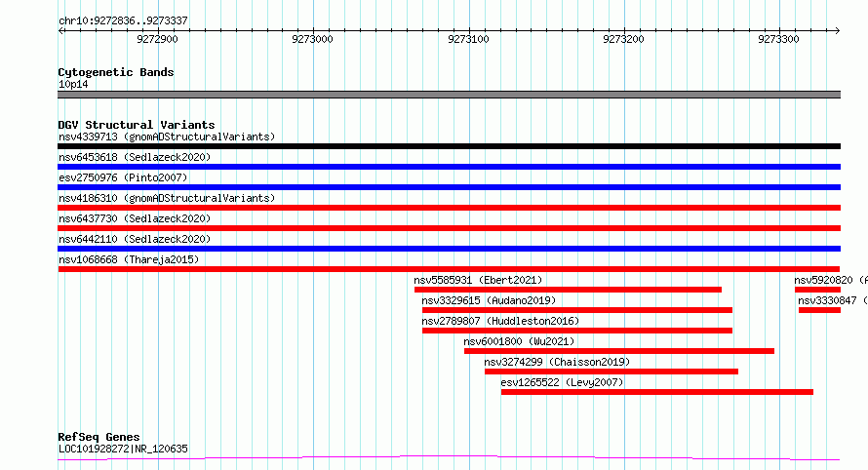Select the RefSeq Genes track title
This screenshot has height=470, width=868.
pyautogui.click(x=99, y=437)
